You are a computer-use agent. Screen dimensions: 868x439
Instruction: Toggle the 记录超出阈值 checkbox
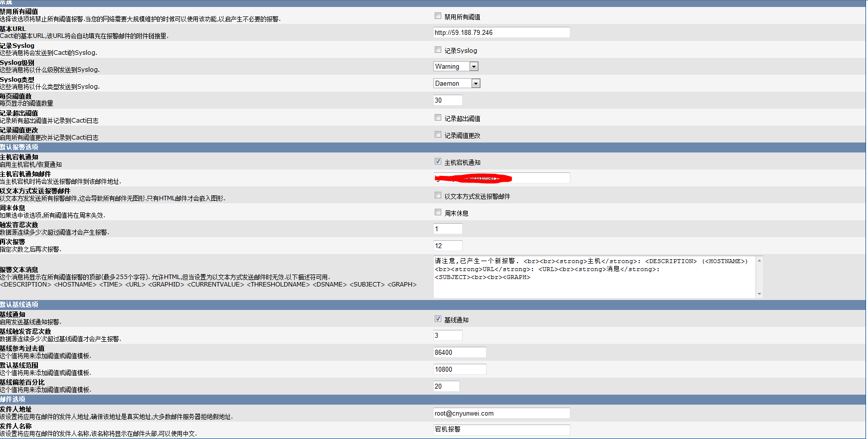tap(438, 118)
